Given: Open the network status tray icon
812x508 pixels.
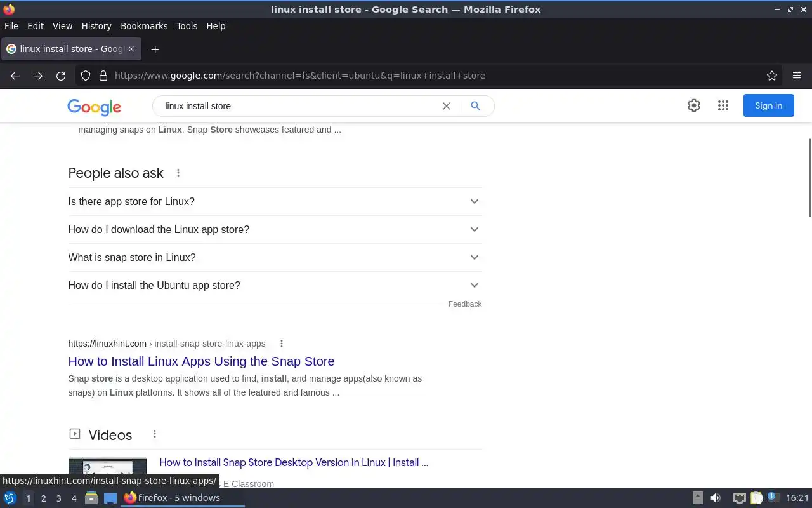Looking at the screenshot, I should click(x=739, y=498).
